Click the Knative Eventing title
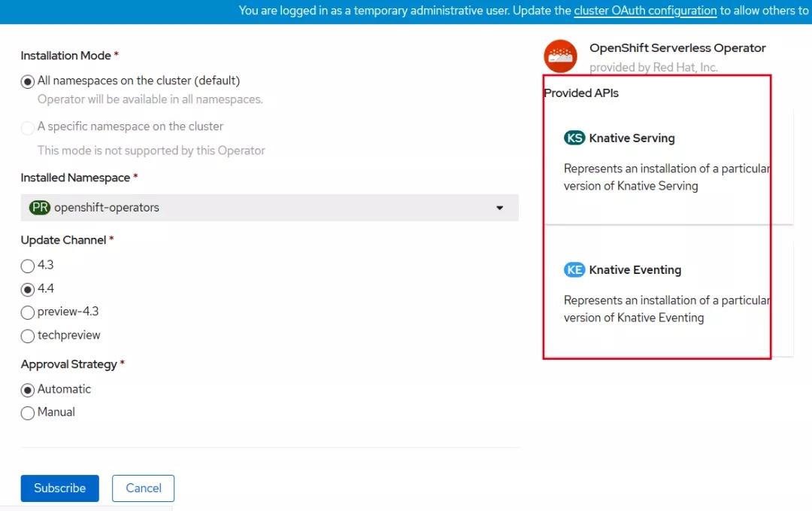812x511 pixels. (x=635, y=270)
